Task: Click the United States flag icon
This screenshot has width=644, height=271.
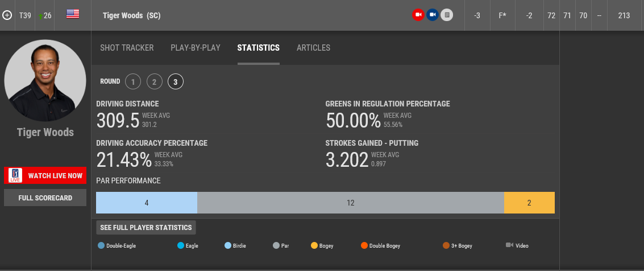Action: [x=73, y=14]
